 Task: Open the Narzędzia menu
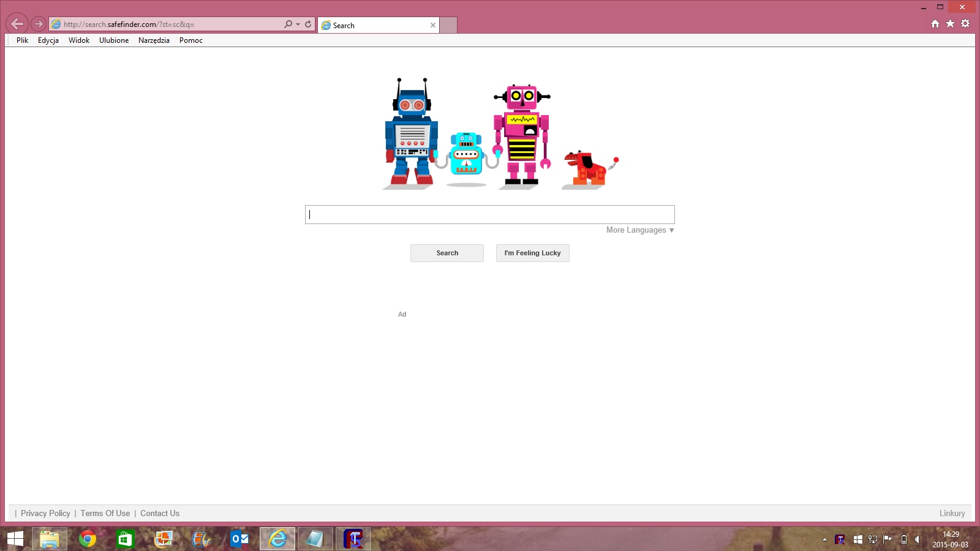pos(154,40)
